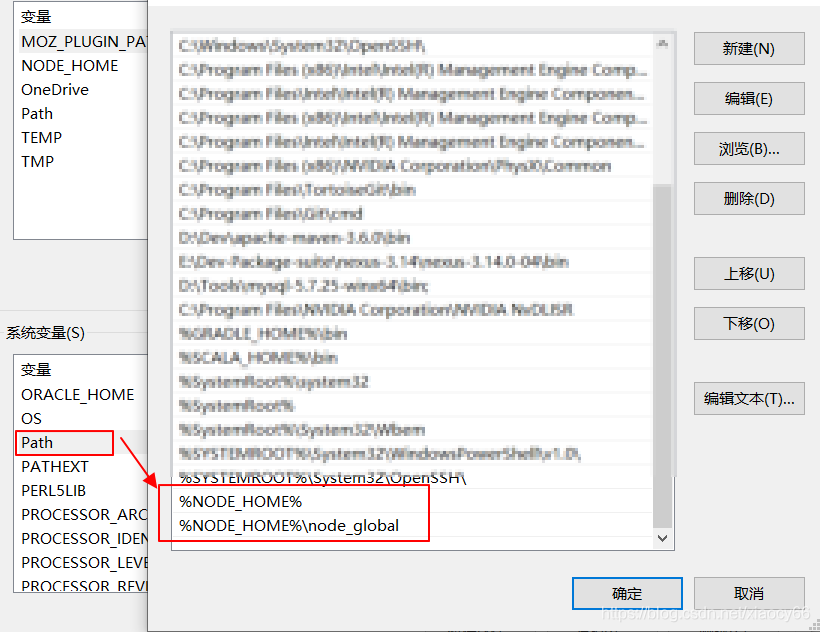The width and height of the screenshot is (820, 632).
Task: Select the blurred apache-maven path entry
Action: (413, 238)
